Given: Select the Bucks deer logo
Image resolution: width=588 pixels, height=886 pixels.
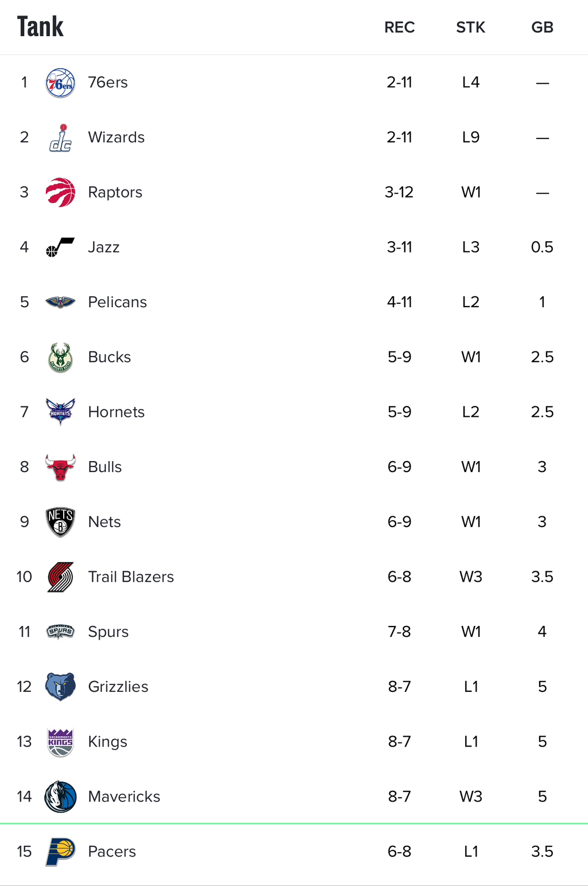Looking at the screenshot, I should pos(60,357).
